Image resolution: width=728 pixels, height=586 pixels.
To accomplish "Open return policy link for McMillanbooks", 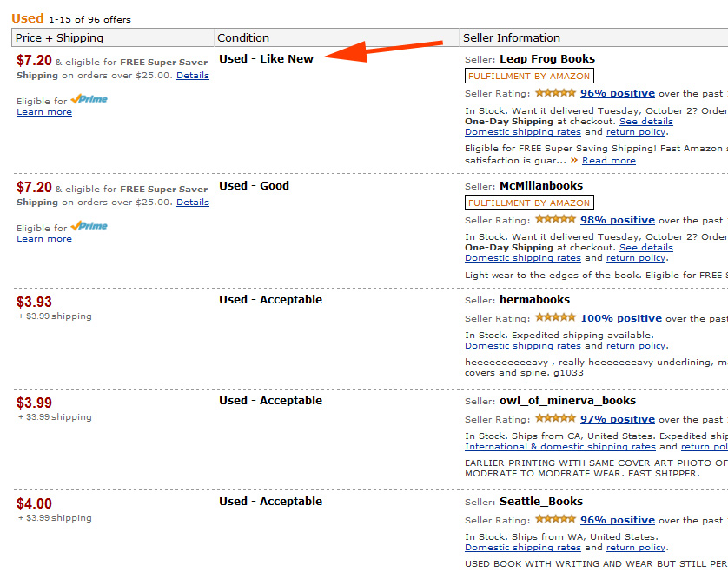I will pos(636,258).
